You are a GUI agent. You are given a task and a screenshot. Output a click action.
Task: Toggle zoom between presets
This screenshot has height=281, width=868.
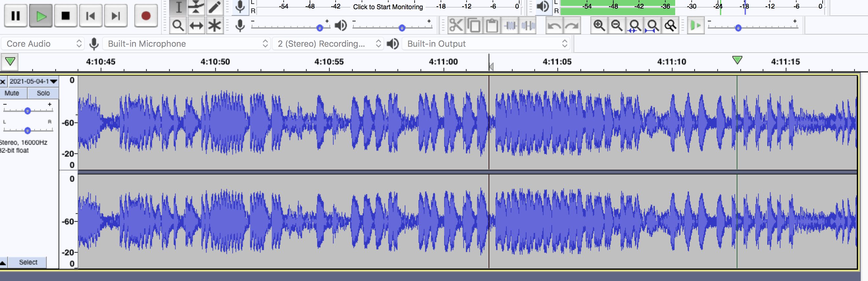coord(671,26)
